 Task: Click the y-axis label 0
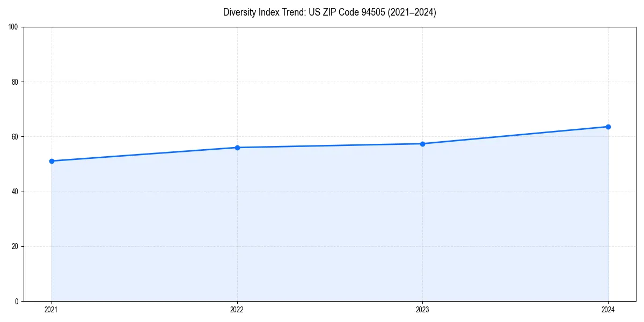point(17,301)
